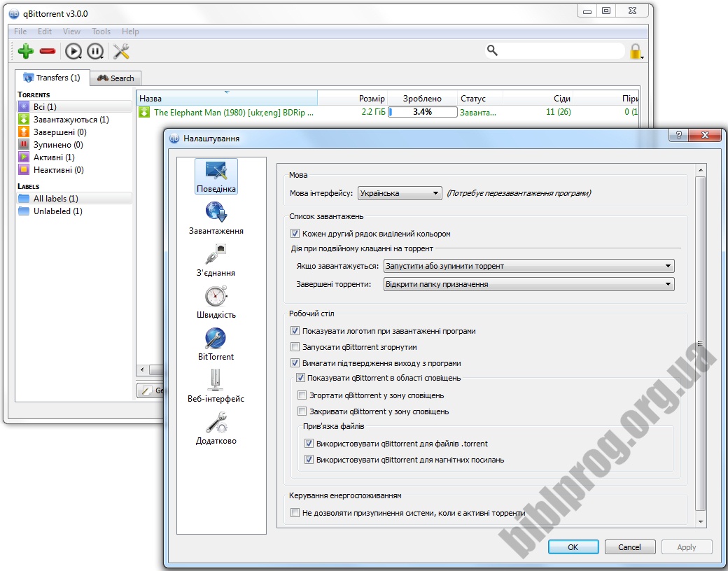
Task: Click the pause toolbar icon
Action: pyautogui.click(x=95, y=51)
